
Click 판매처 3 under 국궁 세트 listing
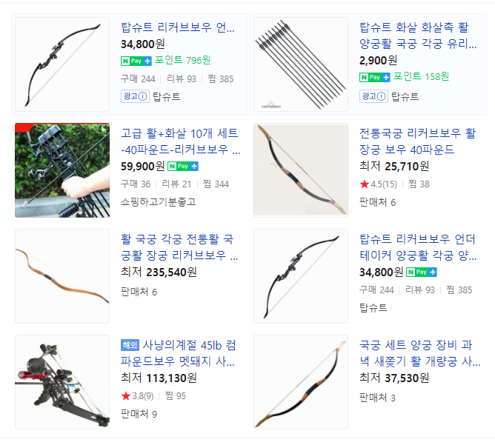coord(377,398)
